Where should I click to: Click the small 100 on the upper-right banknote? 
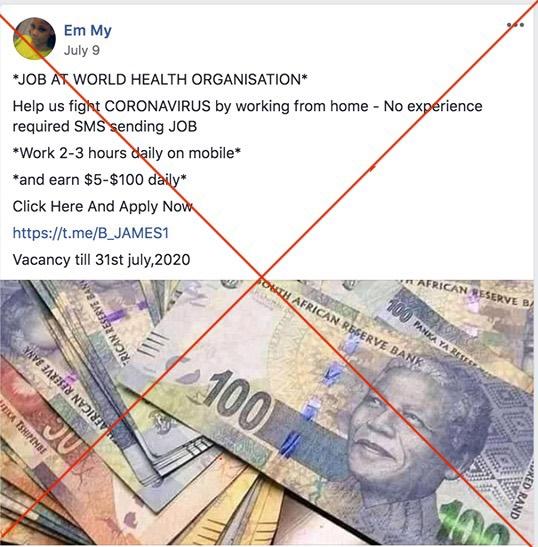click(400, 311)
